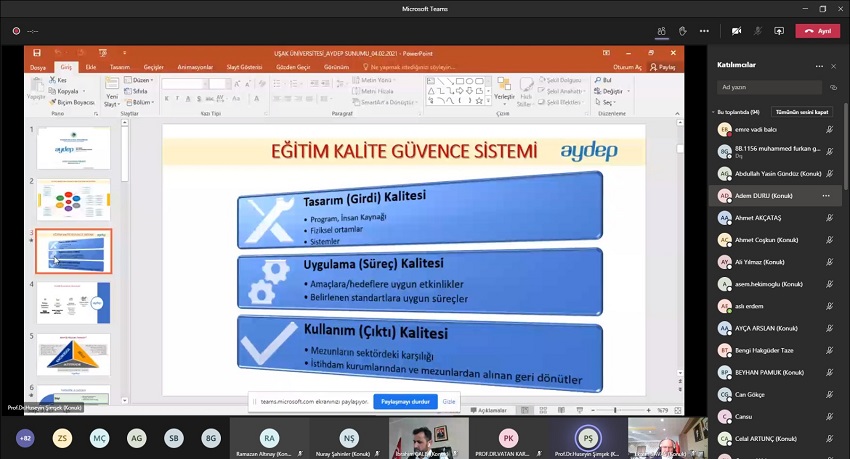This screenshot has height=459, width=850.
Task: Click the Paylaş share icon in PowerPoint
Action: (x=662, y=67)
